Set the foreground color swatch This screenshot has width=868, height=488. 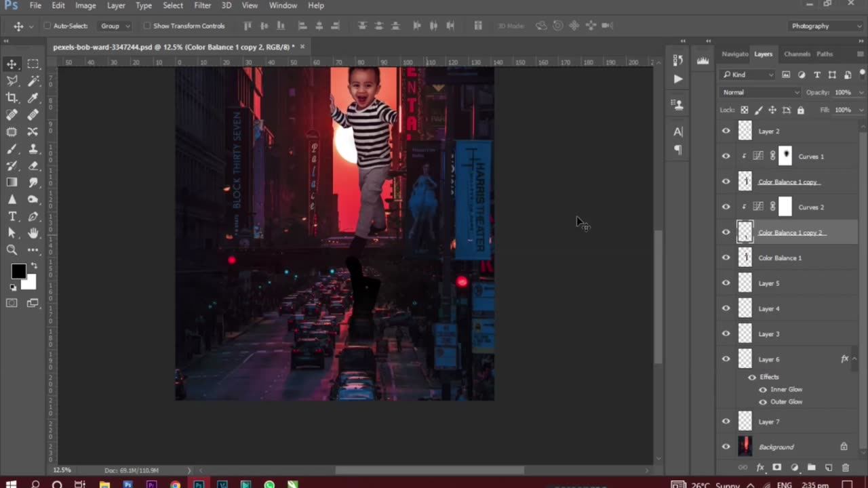coord(18,271)
